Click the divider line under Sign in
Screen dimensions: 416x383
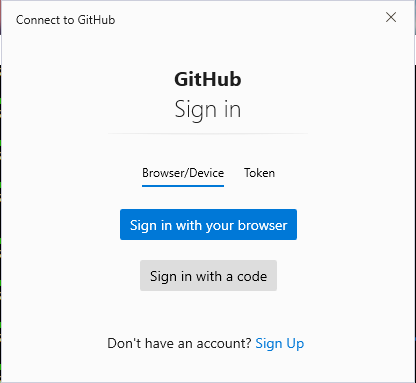[x=208, y=133]
